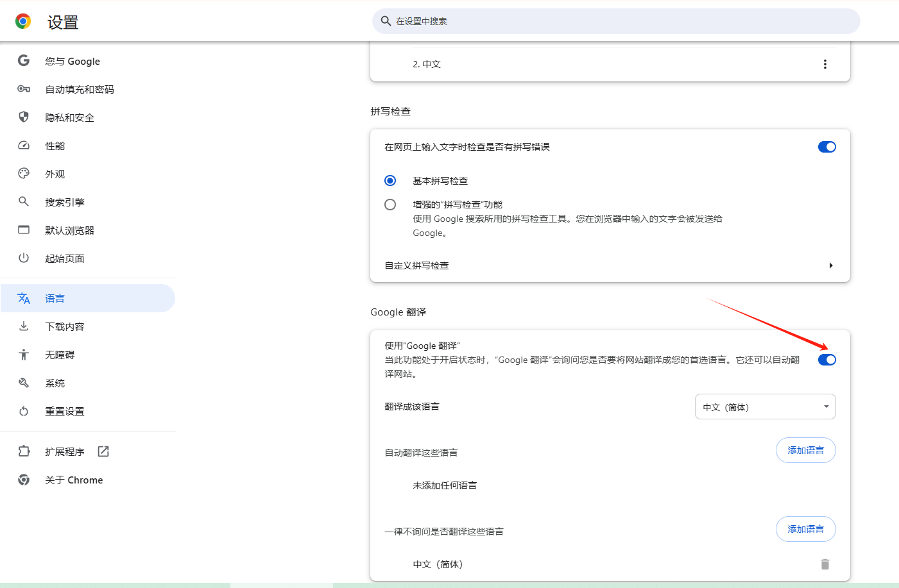This screenshot has width=899, height=588.
Task: Select 基本拼写检查 radio button
Action: point(390,181)
